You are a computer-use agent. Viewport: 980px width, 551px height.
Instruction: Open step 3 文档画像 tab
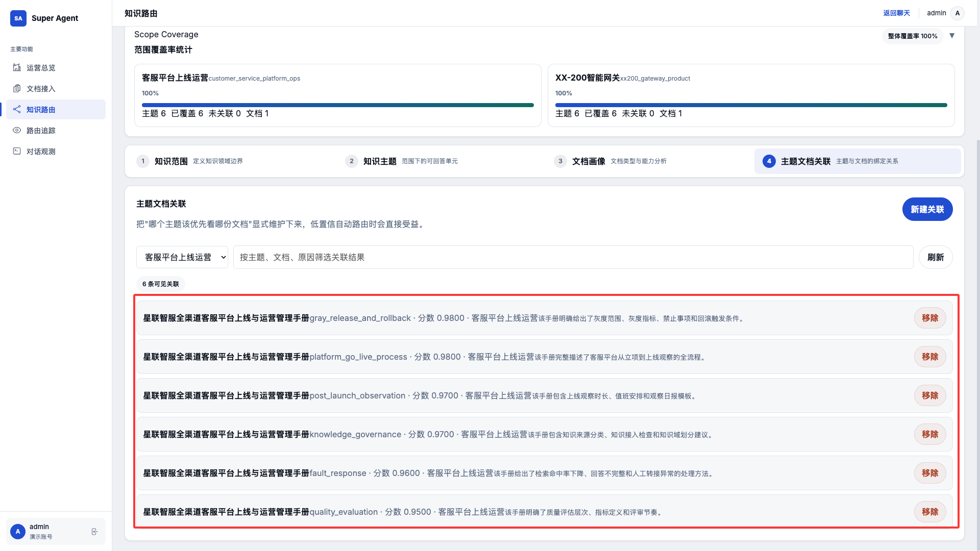click(589, 161)
